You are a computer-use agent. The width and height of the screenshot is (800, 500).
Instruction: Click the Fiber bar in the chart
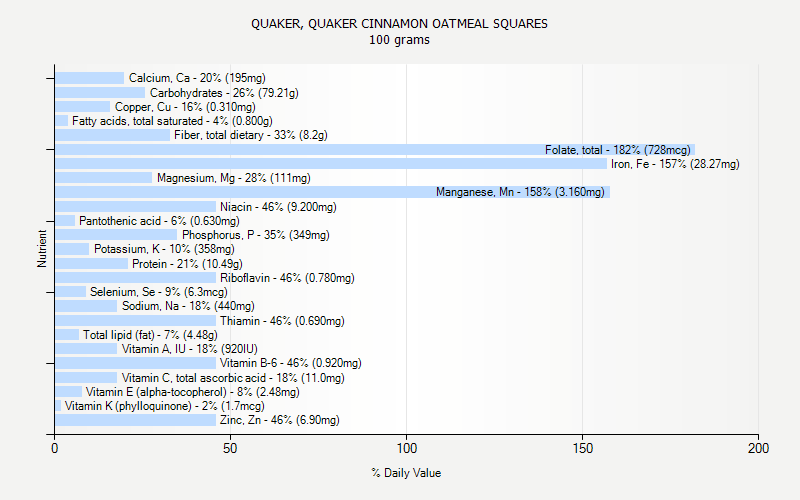pos(113,135)
